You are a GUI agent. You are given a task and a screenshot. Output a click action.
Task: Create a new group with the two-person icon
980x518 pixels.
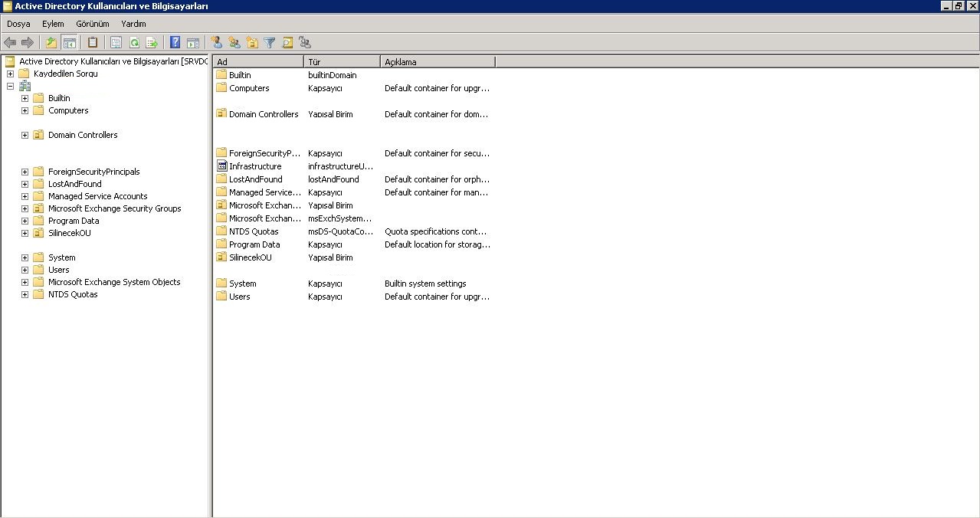(234, 43)
